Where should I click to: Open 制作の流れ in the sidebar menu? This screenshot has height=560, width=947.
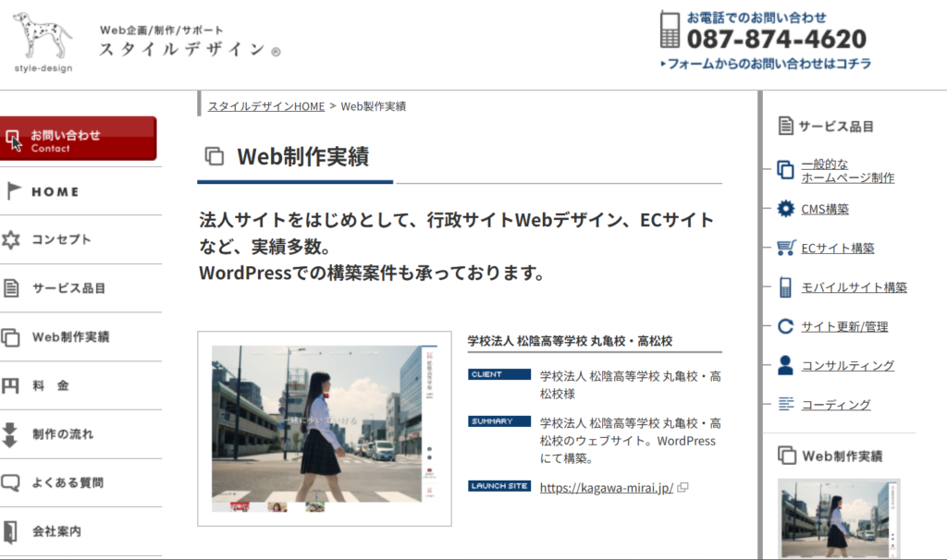pyautogui.click(x=63, y=434)
